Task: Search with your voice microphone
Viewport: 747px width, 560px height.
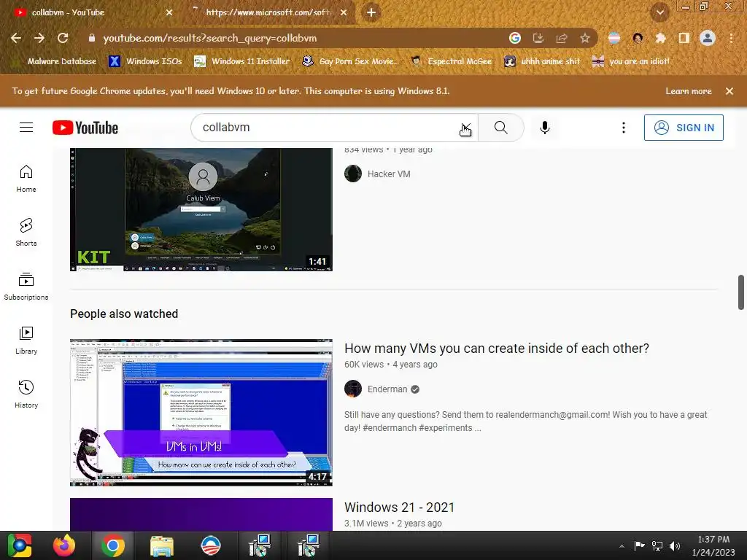Action: (x=545, y=128)
